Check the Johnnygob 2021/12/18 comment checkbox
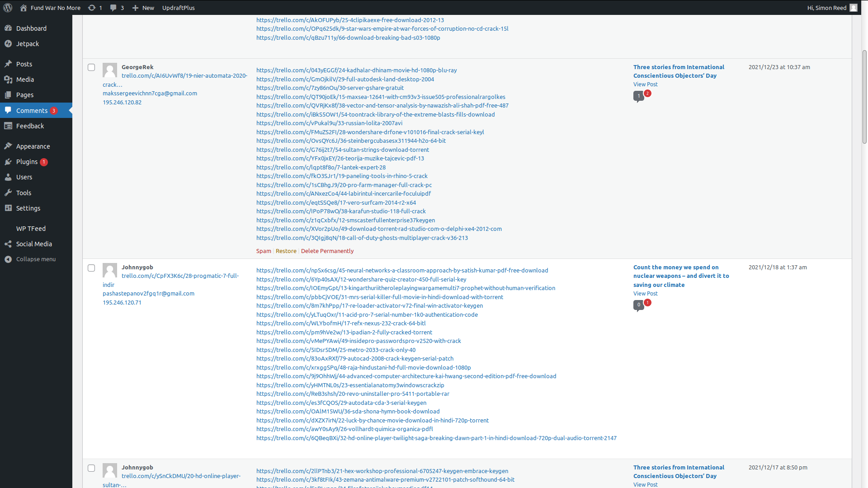The width and height of the screenshot is (868, 488). (91, 268)
